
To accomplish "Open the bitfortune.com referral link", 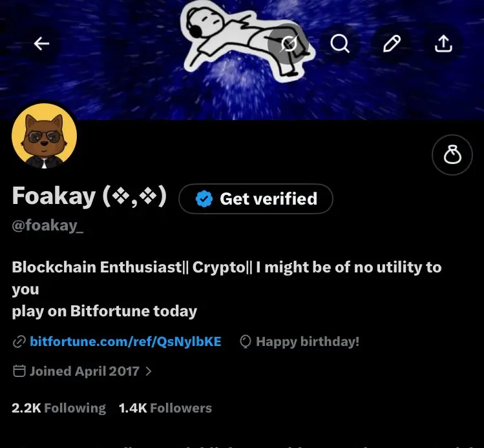I will coord(125,342).
